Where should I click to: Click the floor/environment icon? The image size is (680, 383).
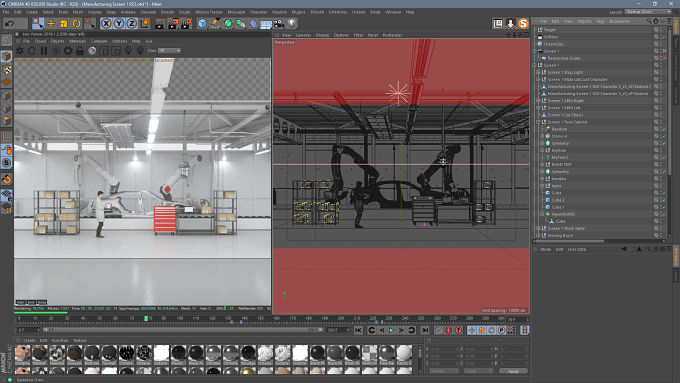click(266, 23)
